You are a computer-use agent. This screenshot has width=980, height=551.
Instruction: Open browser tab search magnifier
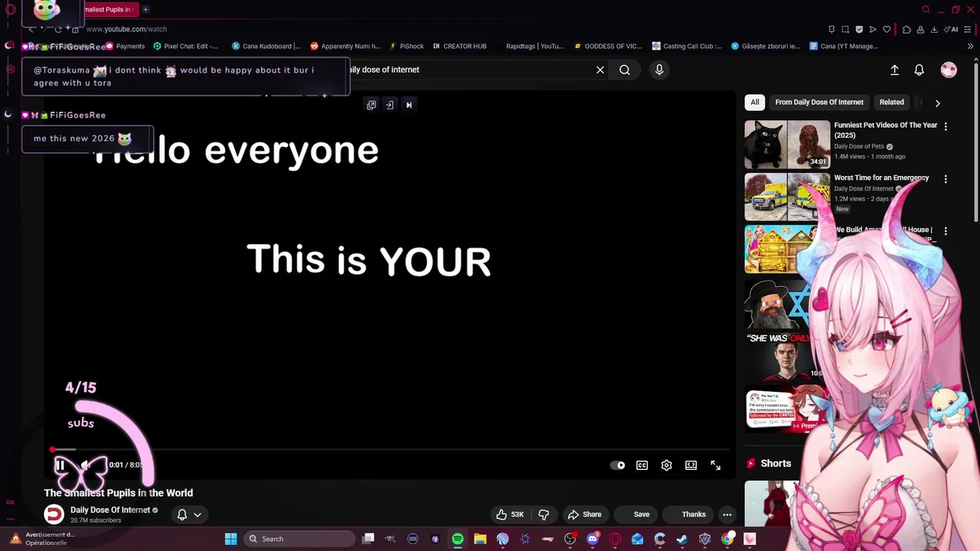pos(926,9)
